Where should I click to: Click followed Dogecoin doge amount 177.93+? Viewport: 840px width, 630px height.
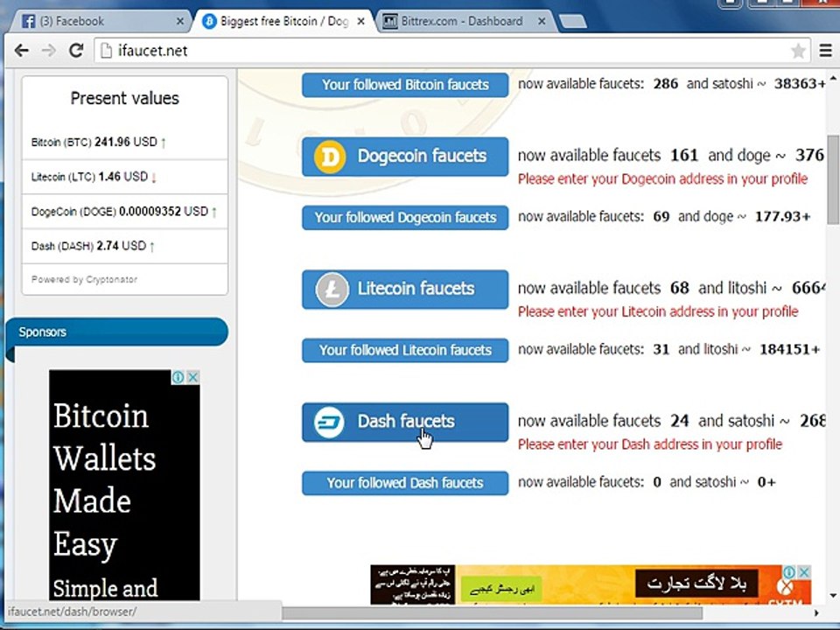782,217
